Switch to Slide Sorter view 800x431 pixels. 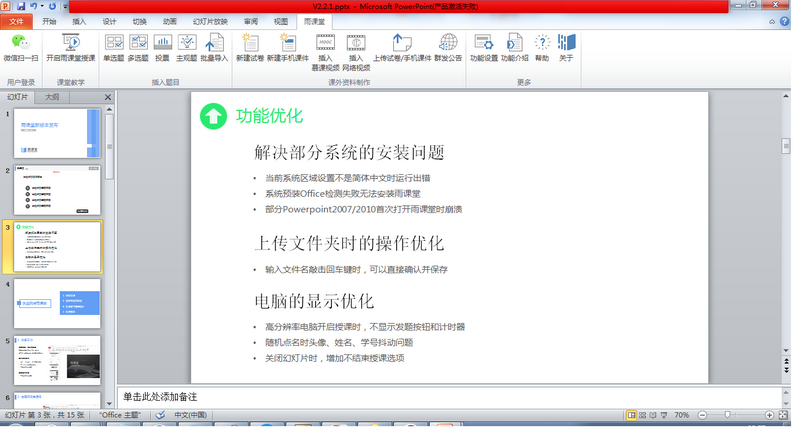tap(642, 415)
